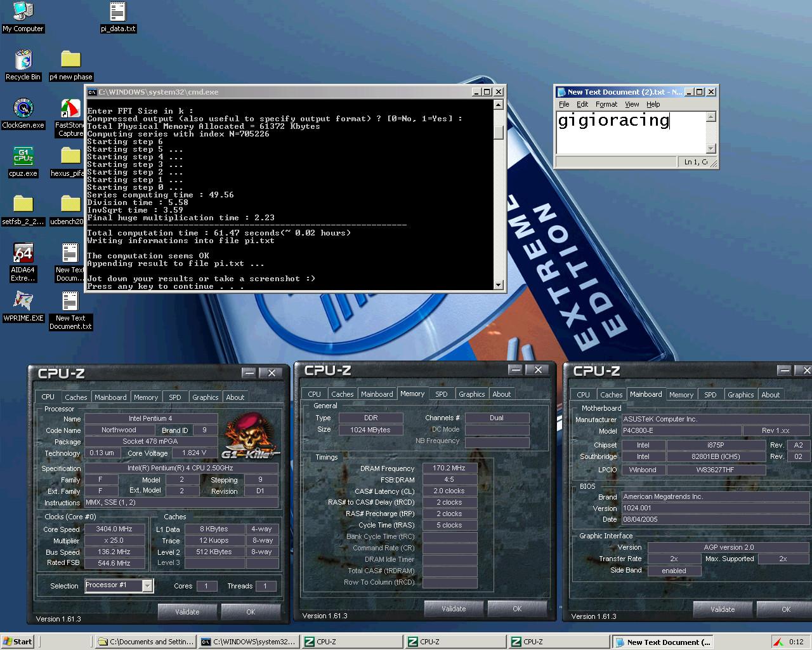Click Notepad window title icon
The image size is (812, 650).
pos(561,92)
